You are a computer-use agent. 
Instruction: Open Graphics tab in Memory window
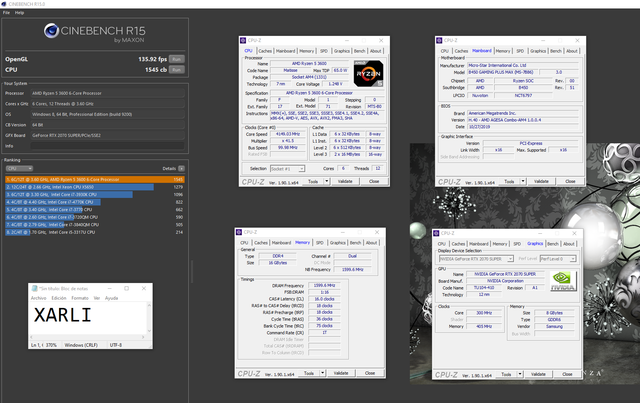coord(338,243)
